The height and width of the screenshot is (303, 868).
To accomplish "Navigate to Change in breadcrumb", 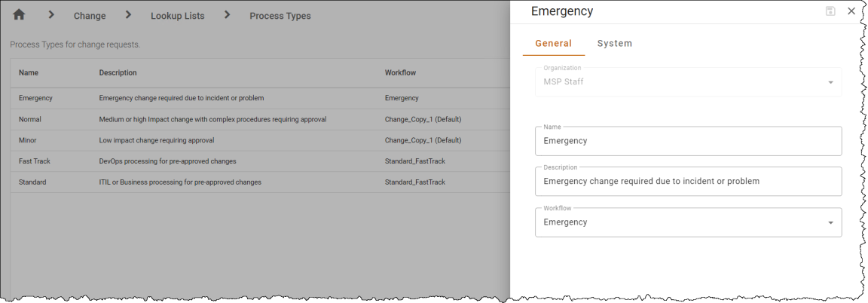I will pyautogui.click(x=90, y=16).
